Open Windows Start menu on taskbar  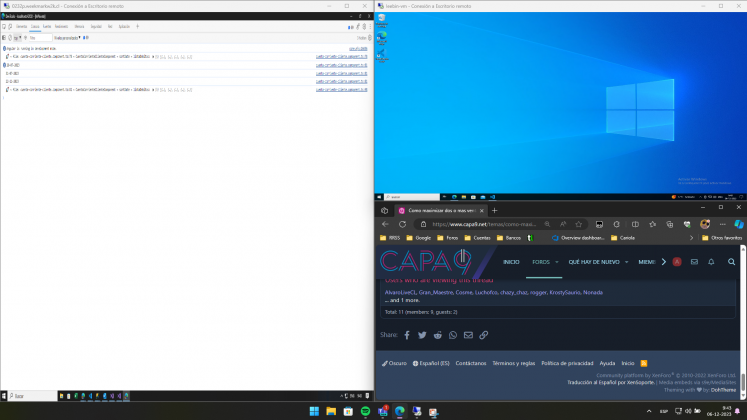pyautogui.click(x=314, y=411)
